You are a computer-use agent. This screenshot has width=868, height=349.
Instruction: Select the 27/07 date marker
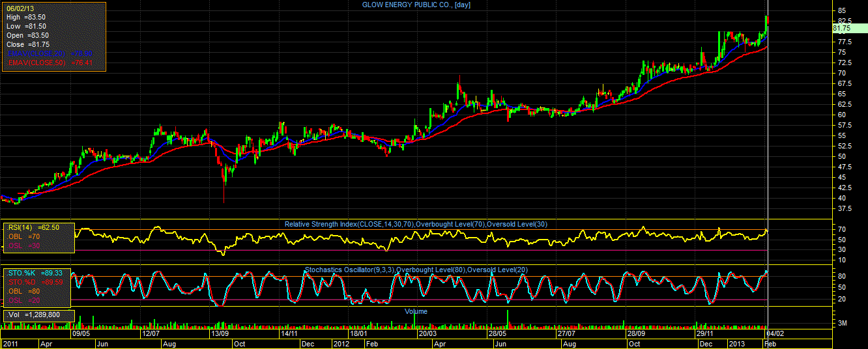click(566, 333)
